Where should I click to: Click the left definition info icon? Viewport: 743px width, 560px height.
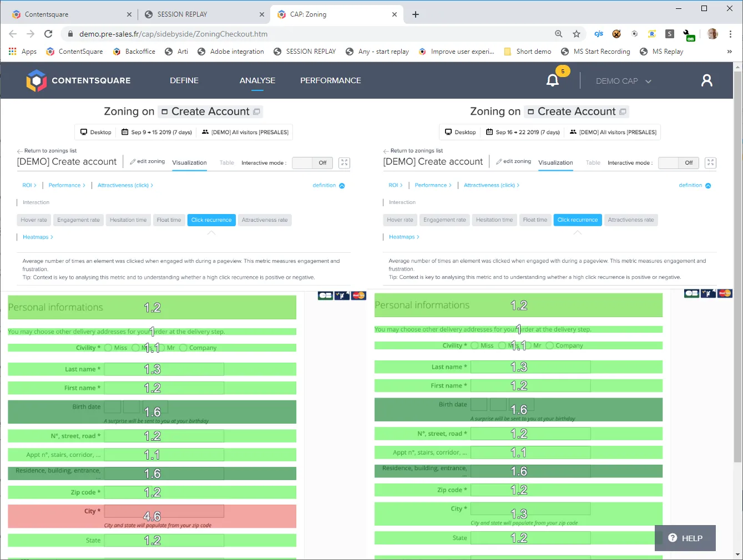point(342,186)
